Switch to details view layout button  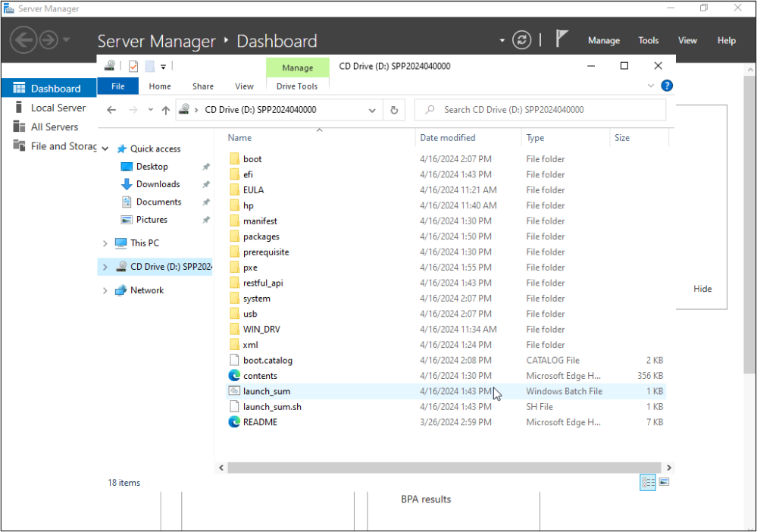pos(648,482)
